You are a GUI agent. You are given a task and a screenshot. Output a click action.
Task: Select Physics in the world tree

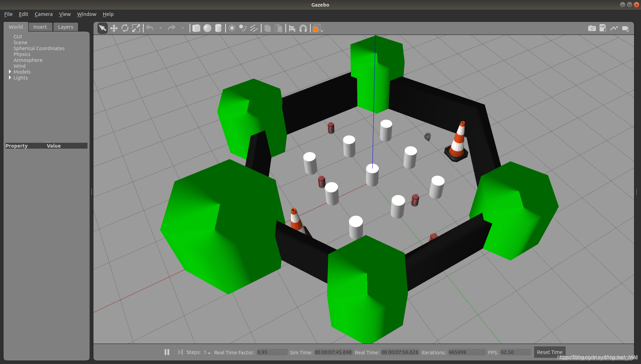(22, 54)
